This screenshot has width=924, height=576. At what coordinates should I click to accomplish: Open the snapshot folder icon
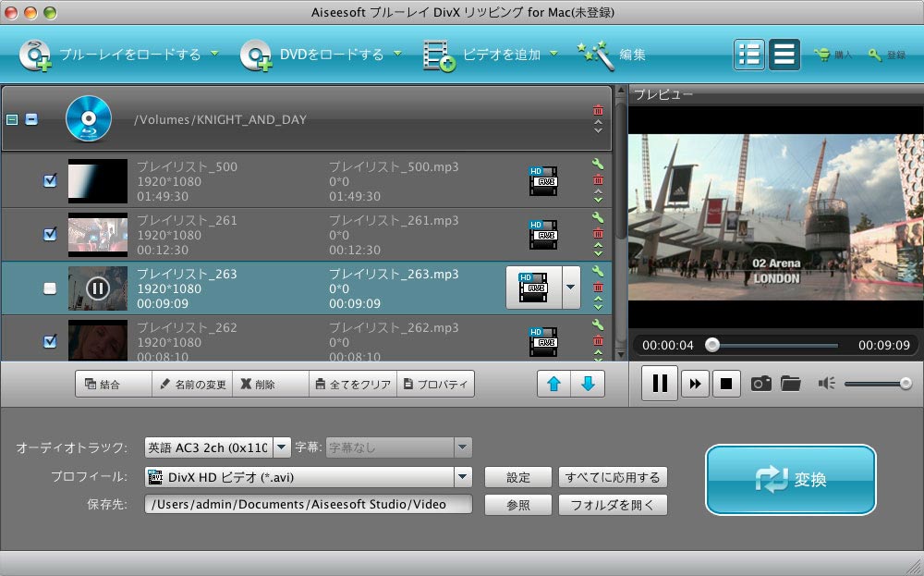click(790, 383)
